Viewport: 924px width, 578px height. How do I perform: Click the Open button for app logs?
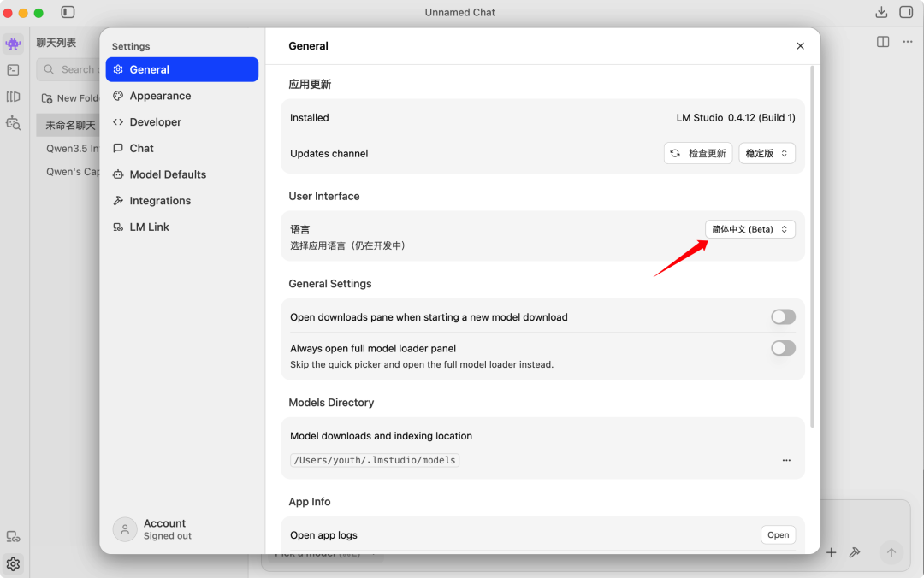point(778,535)
